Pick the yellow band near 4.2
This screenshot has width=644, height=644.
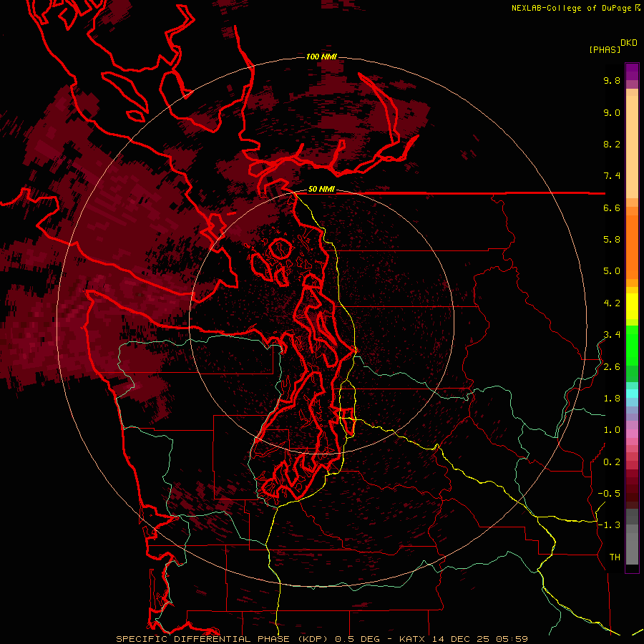click(x=632, y=306)
